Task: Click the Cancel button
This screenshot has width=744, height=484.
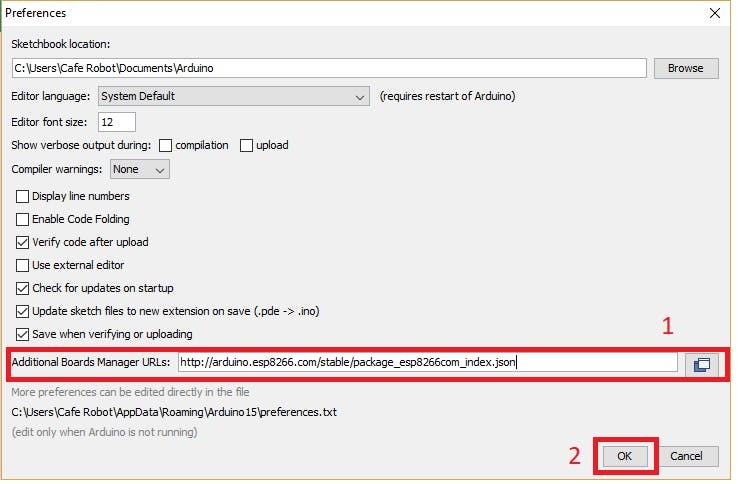Action: pyautogui.click(x=687, y=456)
